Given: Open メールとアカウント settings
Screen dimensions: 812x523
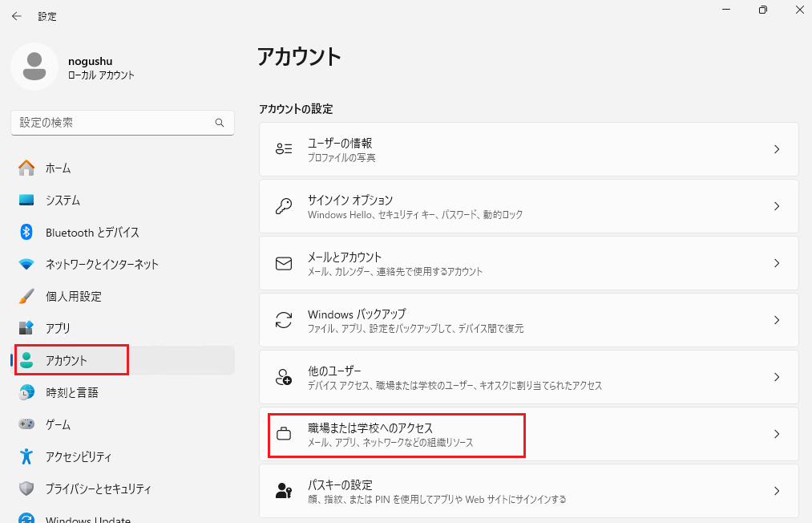Looking at the screenshot, I should (x=529, y=263).
